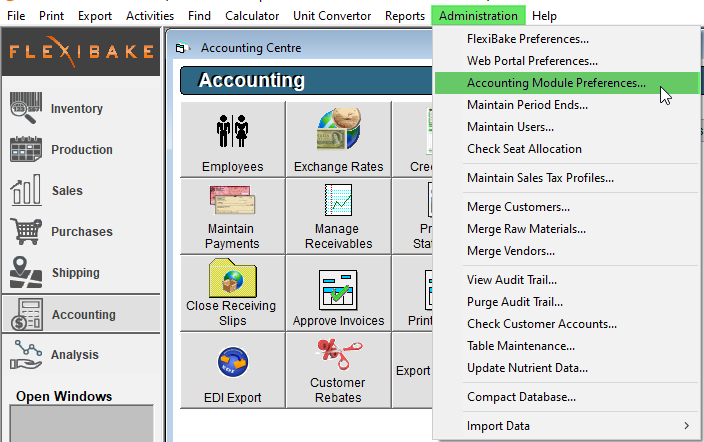Open the Shipping module in sidebar

point(81,273)
